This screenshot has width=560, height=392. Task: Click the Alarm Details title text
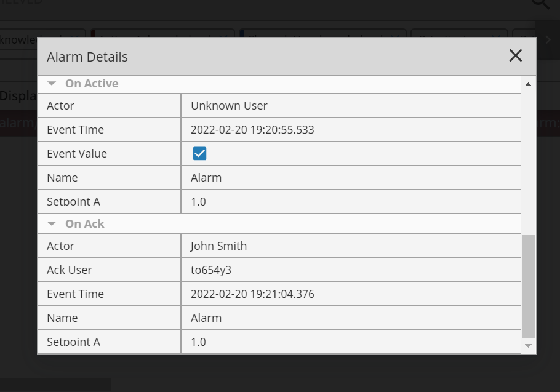(x=87, y=57)
